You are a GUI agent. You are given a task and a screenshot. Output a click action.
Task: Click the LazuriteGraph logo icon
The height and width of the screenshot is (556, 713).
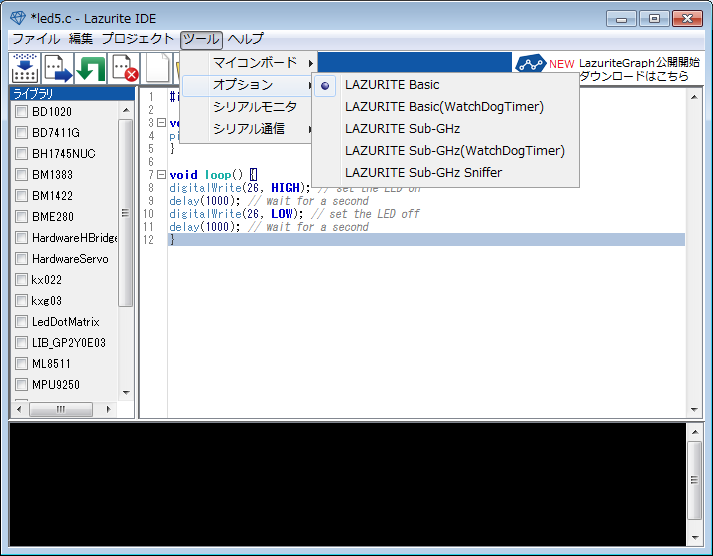coord(530,64)
